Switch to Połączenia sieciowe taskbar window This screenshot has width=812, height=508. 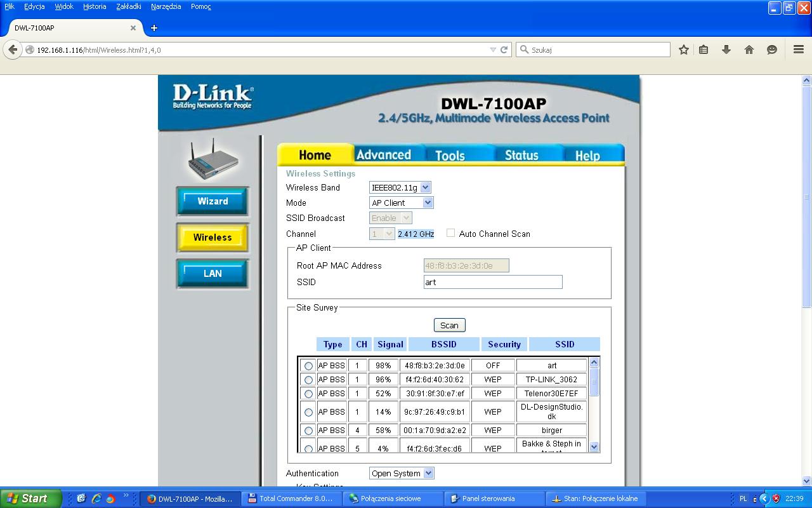[x=395, y=498]
